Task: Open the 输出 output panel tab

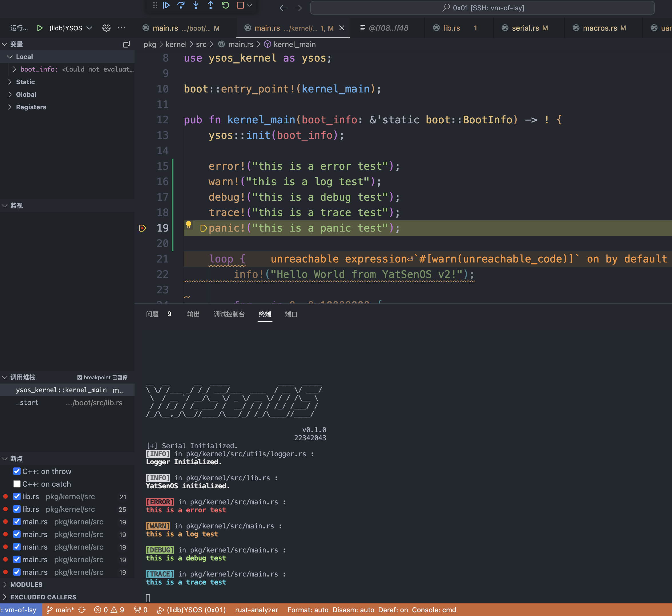Action: click(x=193, y=314)
